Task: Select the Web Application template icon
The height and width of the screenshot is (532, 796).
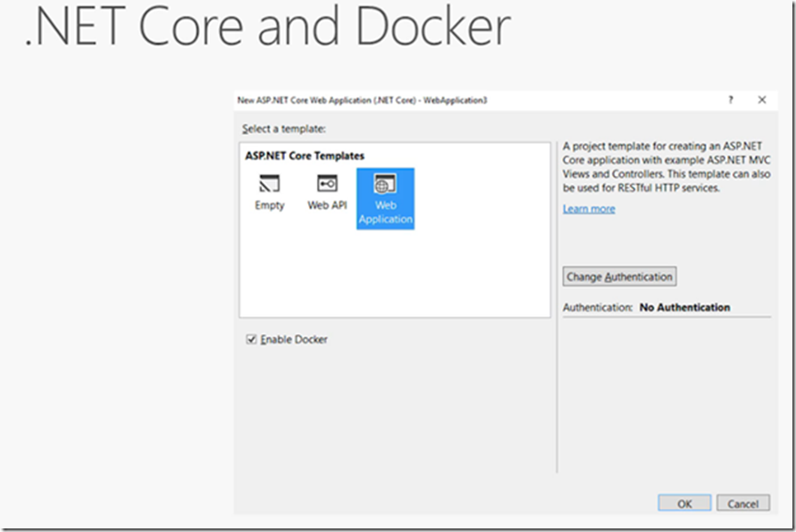Action: pos(385,184)
